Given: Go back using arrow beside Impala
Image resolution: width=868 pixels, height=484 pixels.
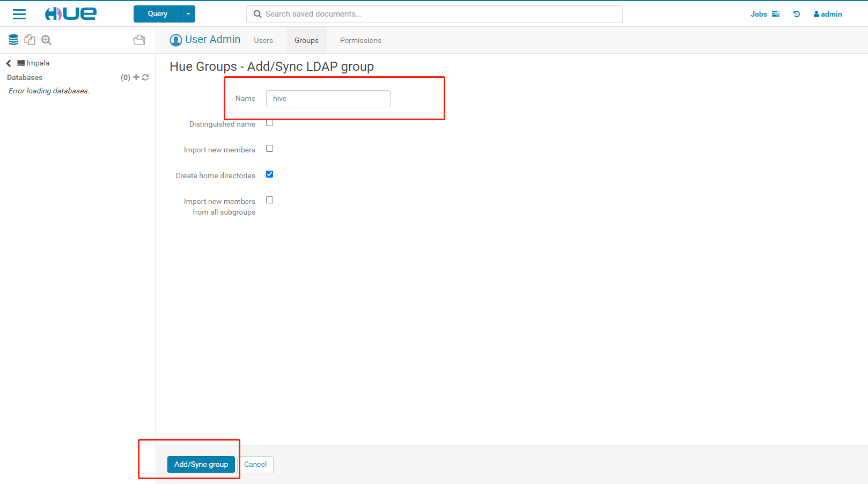Looking at the screenshot, I should [x=9, y=63].
